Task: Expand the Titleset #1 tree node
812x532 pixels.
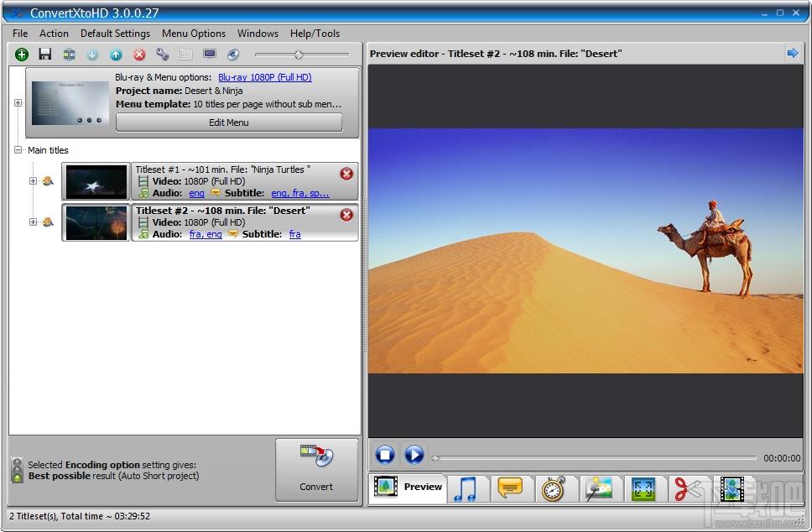Action: (33, 180)
